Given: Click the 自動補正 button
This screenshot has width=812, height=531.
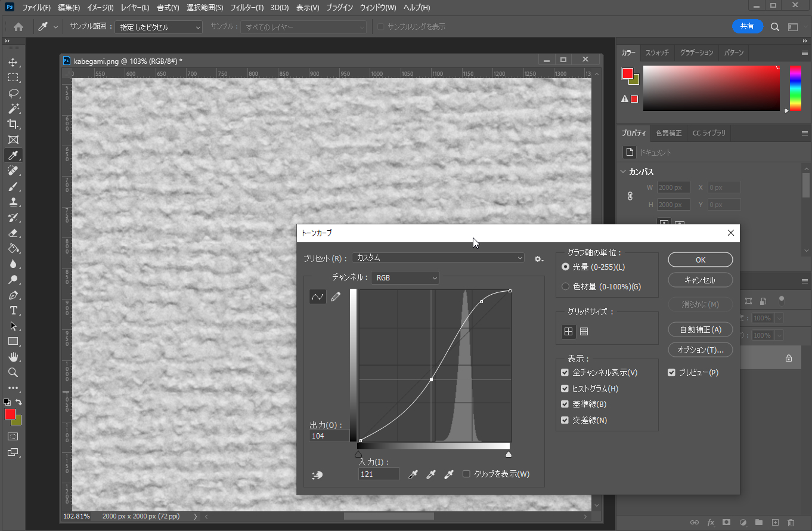Looking at the screenshot, I should coord(700,330).
